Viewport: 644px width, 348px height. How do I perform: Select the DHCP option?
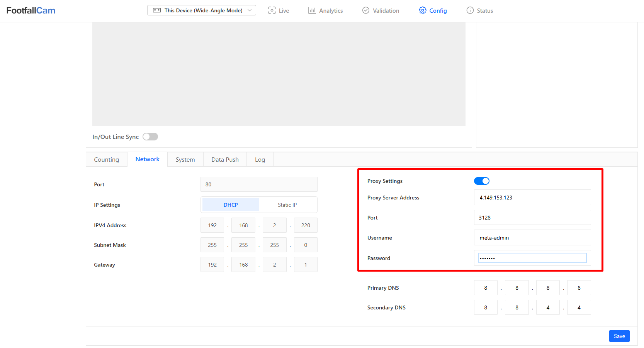pos(231,205)
